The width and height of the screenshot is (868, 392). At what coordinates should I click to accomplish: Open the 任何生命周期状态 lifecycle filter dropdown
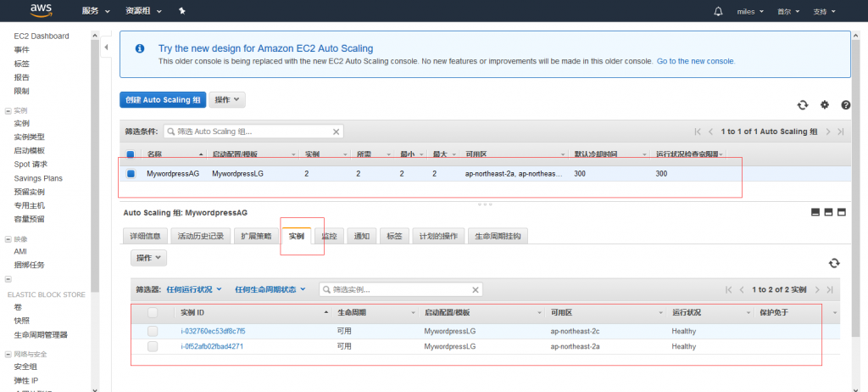pos(270,289)
